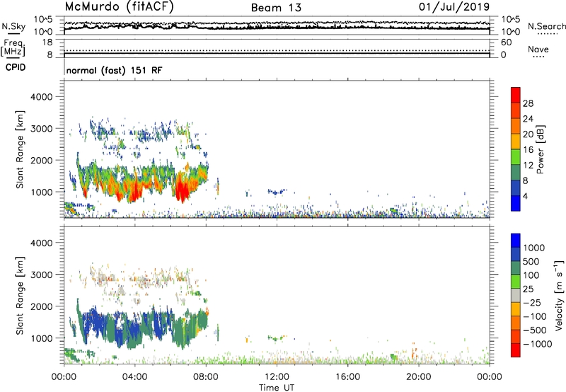Click the '28' tick on power colorbar

[528, 103]
